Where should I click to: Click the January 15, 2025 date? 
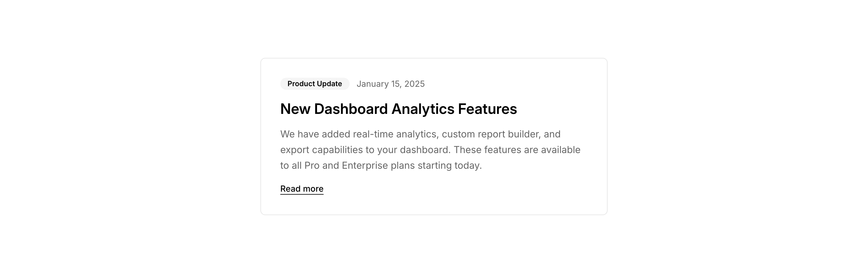click(391, 84)
